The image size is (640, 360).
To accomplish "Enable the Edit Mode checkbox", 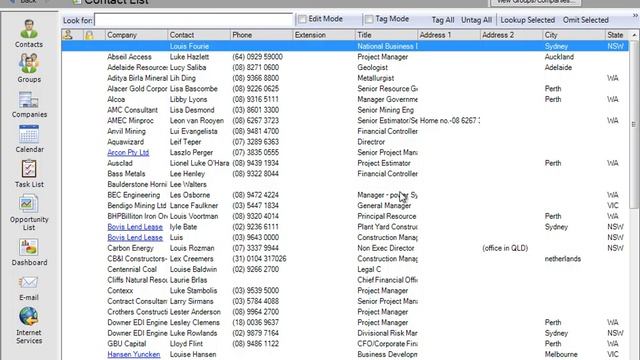I will tap(302, 19).
